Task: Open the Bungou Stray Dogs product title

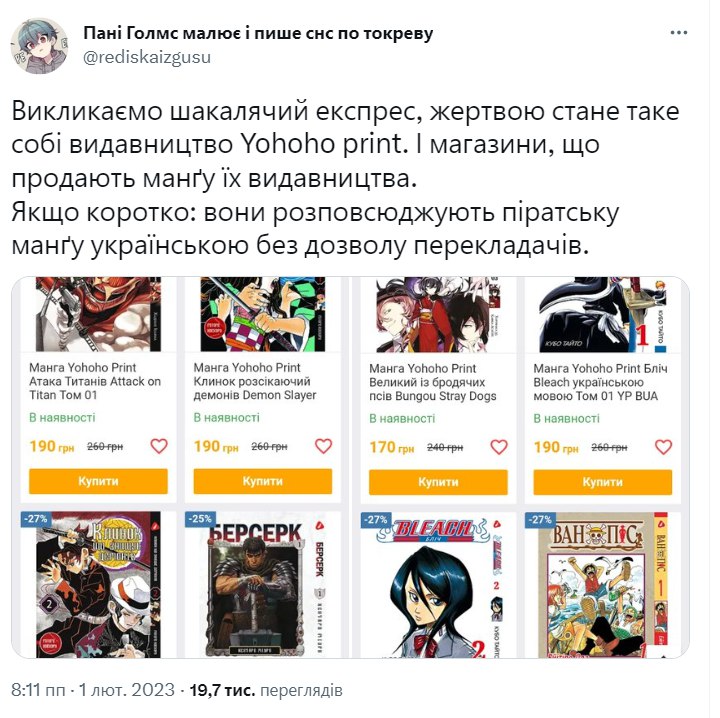Action: pyautogui.click(x=433, y=382)
